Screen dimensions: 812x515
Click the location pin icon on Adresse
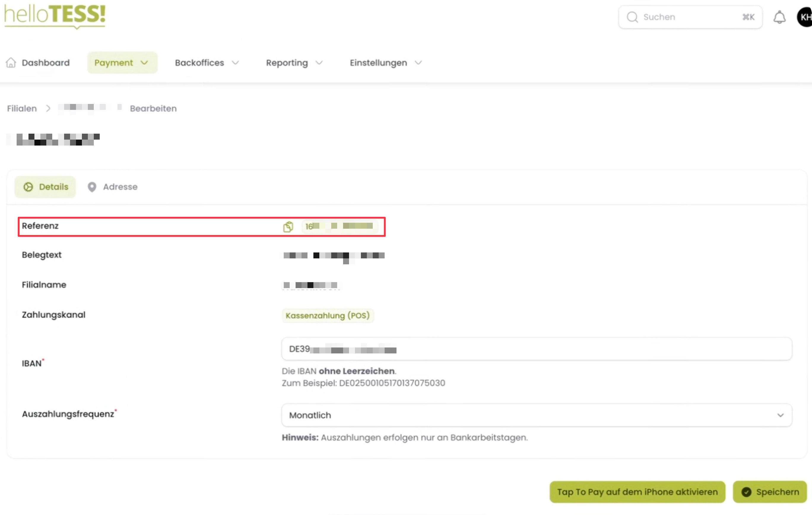click(92, 187)
